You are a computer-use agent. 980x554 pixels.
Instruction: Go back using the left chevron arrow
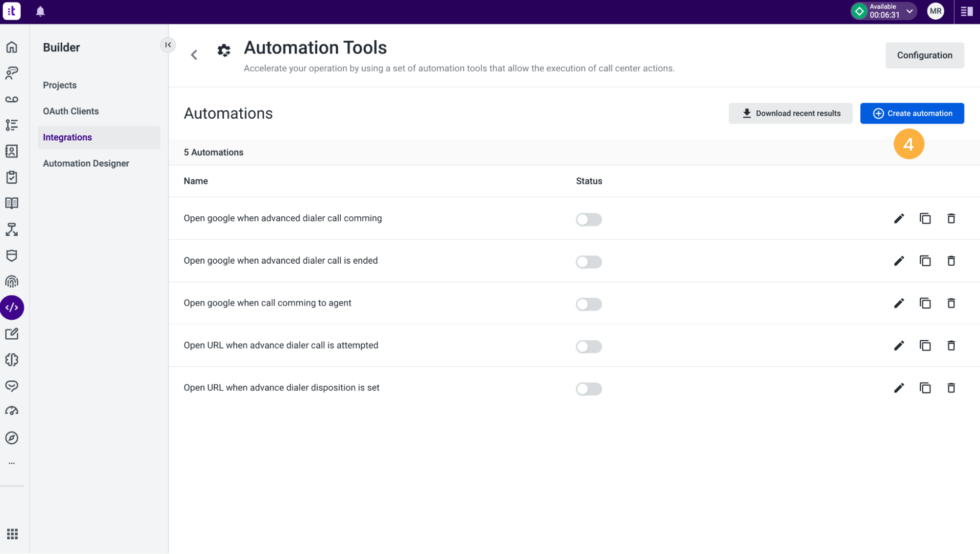pos(194,54)
